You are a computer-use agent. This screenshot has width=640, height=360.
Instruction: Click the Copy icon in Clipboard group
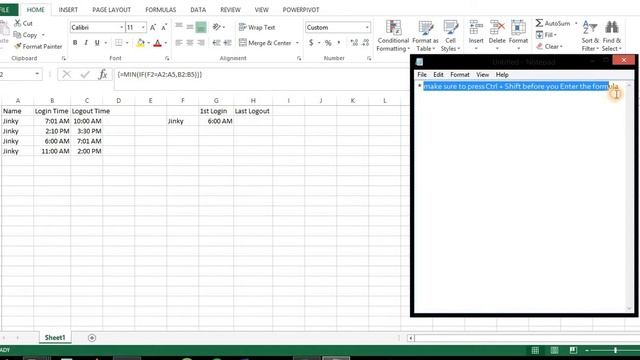(x=17, y=35)
